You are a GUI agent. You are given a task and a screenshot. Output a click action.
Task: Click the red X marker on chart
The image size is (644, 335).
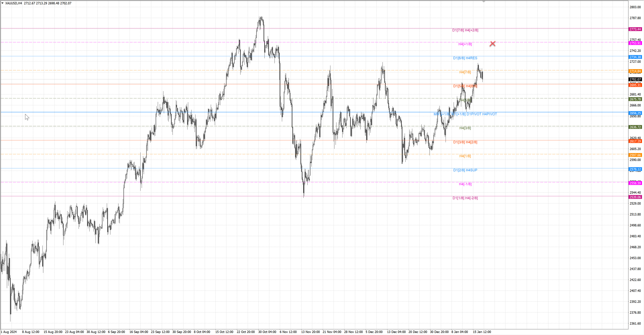(492, 44)
